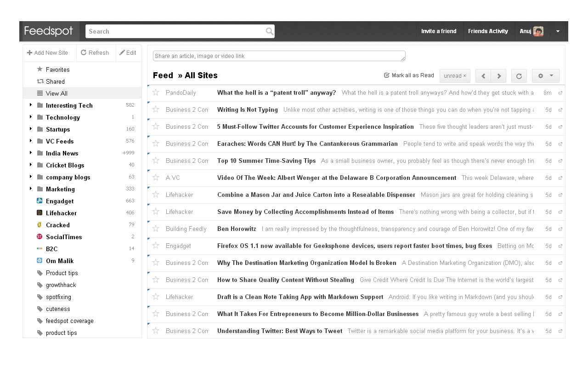The height and width of the screenshot is (368, 588).
Task: Expand the Technology folder
Action: (31, 117)
